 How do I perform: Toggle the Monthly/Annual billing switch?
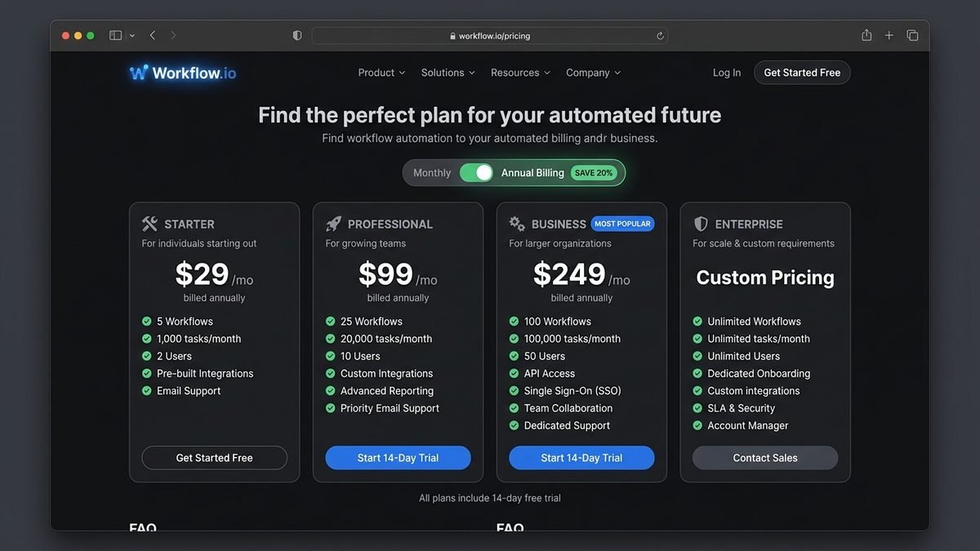point(476,172)
